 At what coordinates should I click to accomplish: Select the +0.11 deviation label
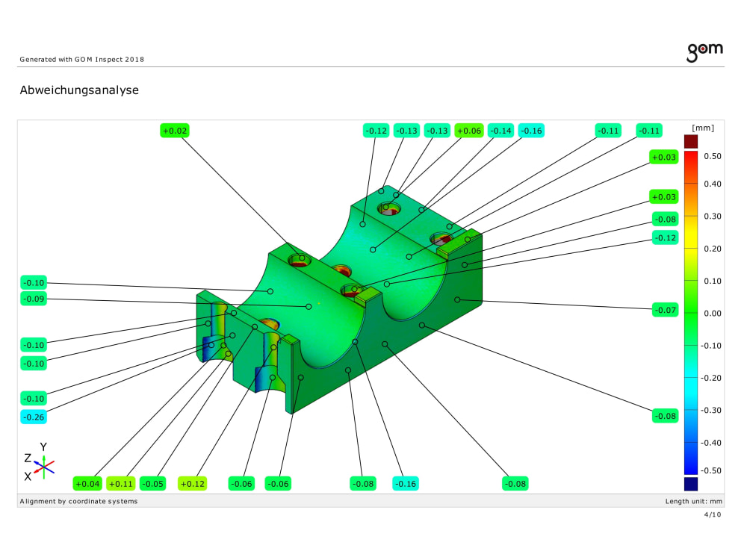tap(121, 484)
